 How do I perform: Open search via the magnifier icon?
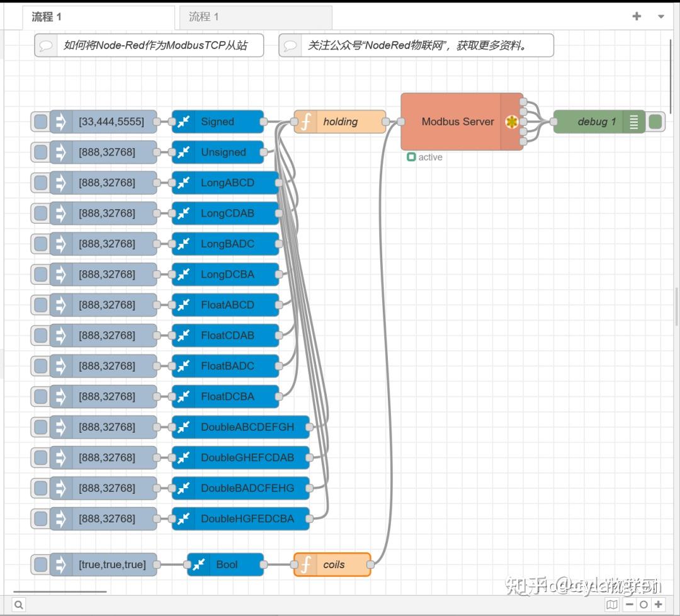point(19,604)
